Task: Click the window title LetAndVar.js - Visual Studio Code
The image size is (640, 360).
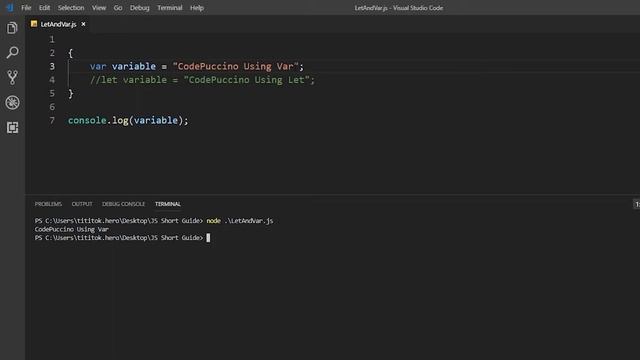Action: [399, 8]
